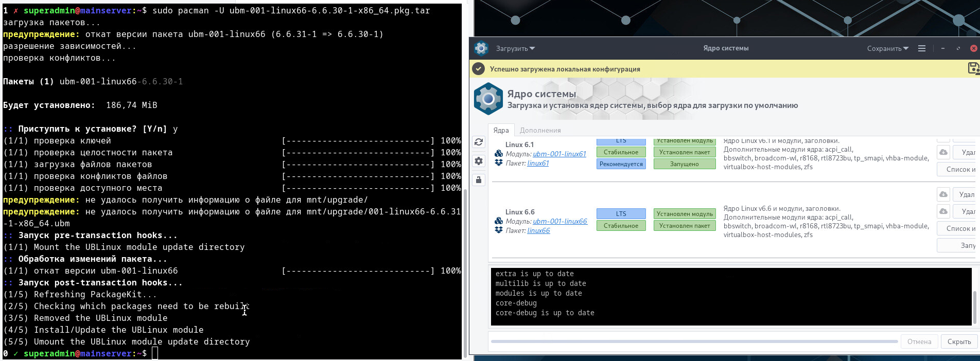Click 'Umount the UBLinux module update directory' line

[127, 341]
